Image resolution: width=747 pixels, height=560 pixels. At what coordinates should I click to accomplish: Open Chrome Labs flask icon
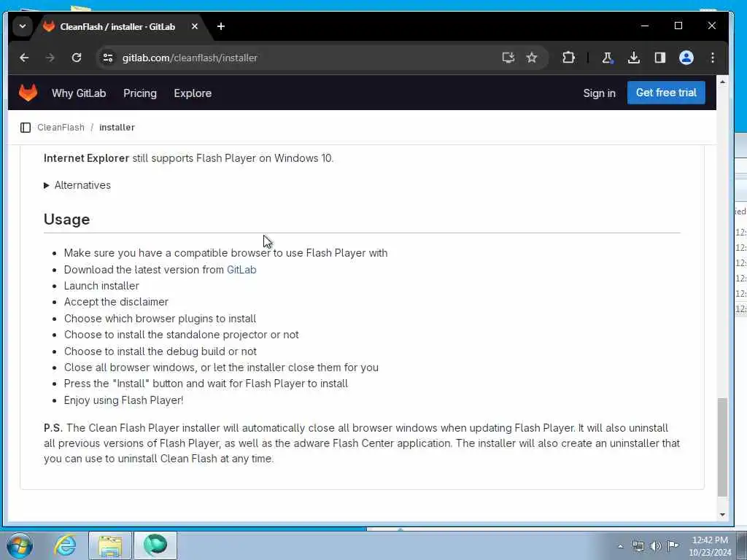click(607, 58)
